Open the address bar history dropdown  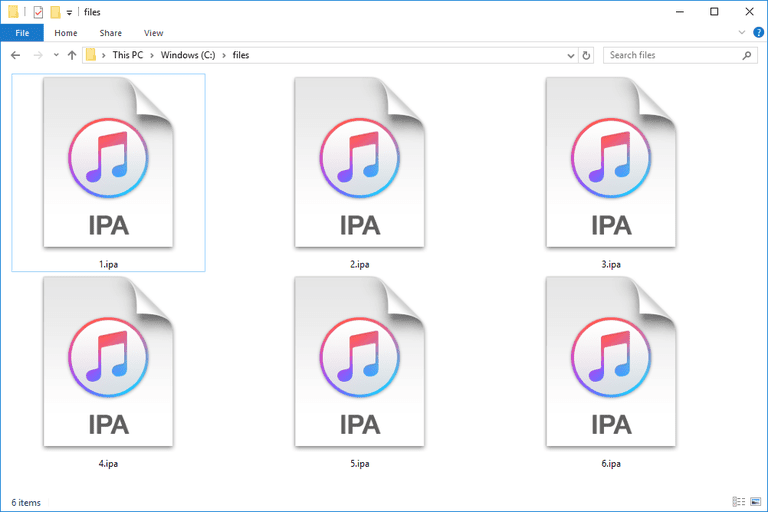click(571, 55)
